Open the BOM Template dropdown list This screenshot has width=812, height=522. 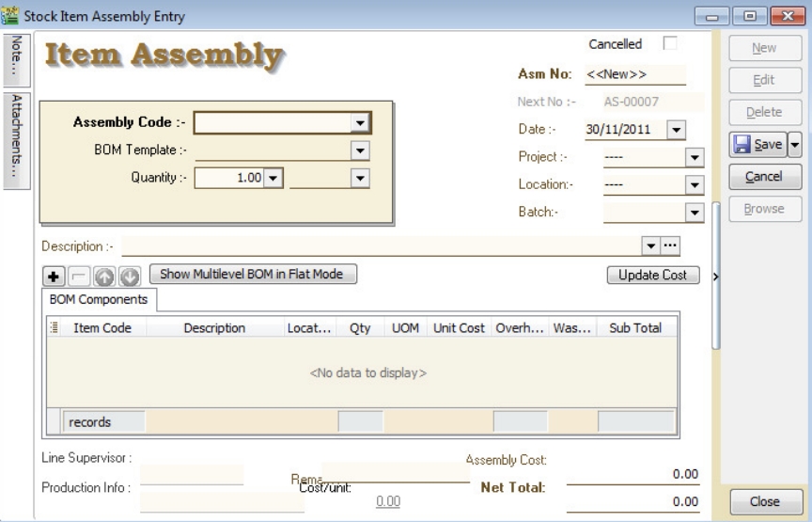[x=358, y=149]
